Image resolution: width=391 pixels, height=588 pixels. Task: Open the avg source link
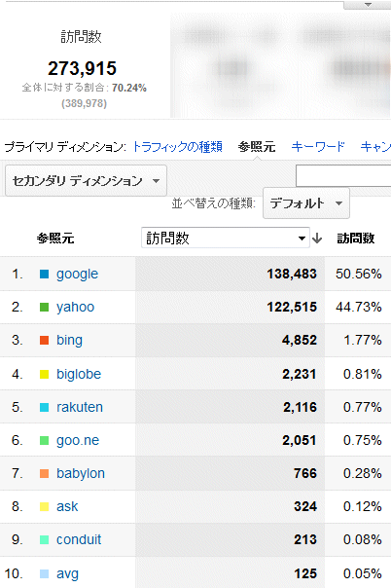click(x=67, y=573)
